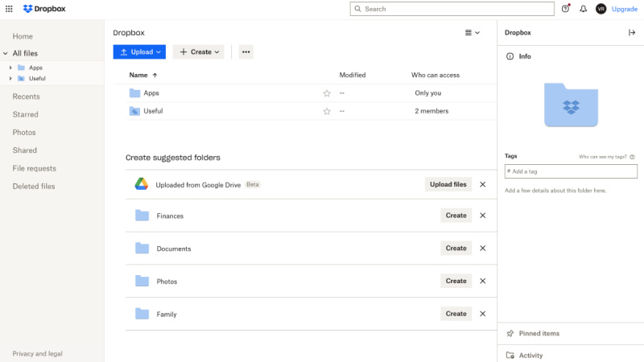This screenshot has width=644, height=362.
Task: Open the Apps folder name in list
Action: 151,93
